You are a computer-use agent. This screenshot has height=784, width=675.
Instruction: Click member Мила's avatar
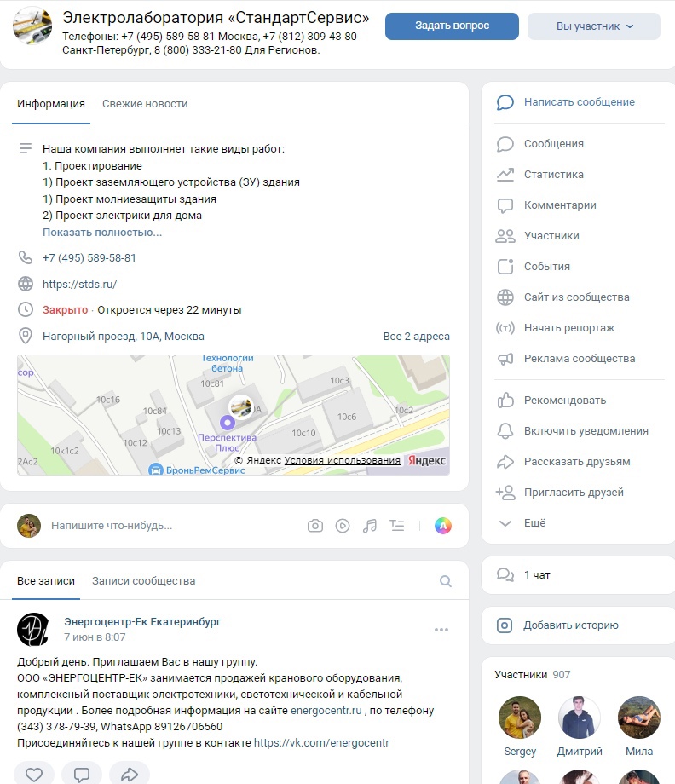pos(639,718)
